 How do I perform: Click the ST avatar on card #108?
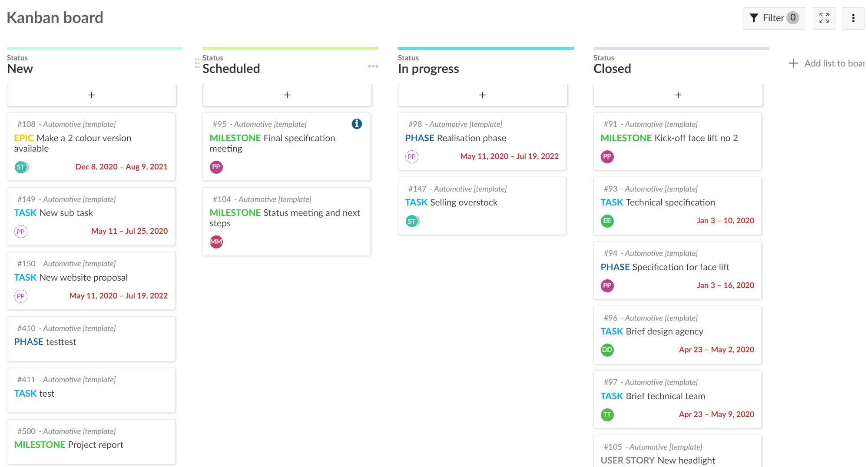click(21, 167)
